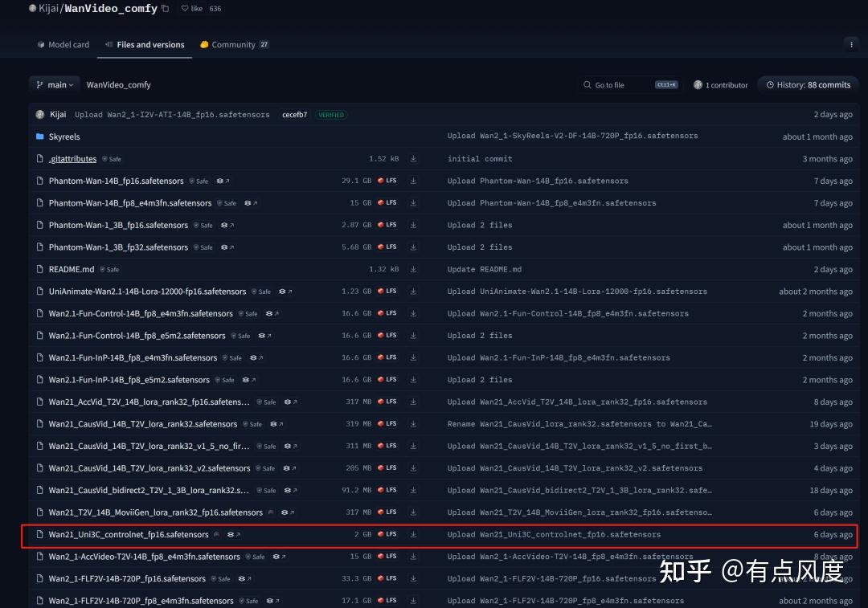This screenshot has width=868, height=608.
Task: Download the .gitattributes file
Action: click(x=413, y=158)
